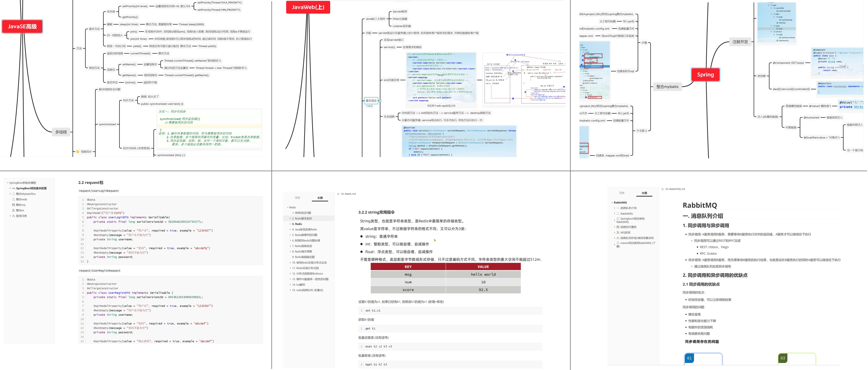Image resolution: width=868 pixels, height=370 pixels.
Task: Jump to 14. lua脚本 outline entry
Action: coord(299,285)
